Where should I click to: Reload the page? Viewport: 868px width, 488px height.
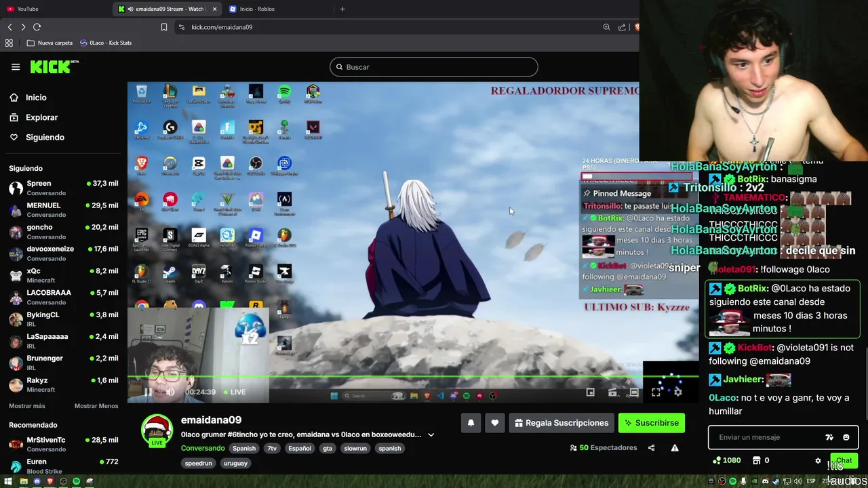tap(37, 27)
